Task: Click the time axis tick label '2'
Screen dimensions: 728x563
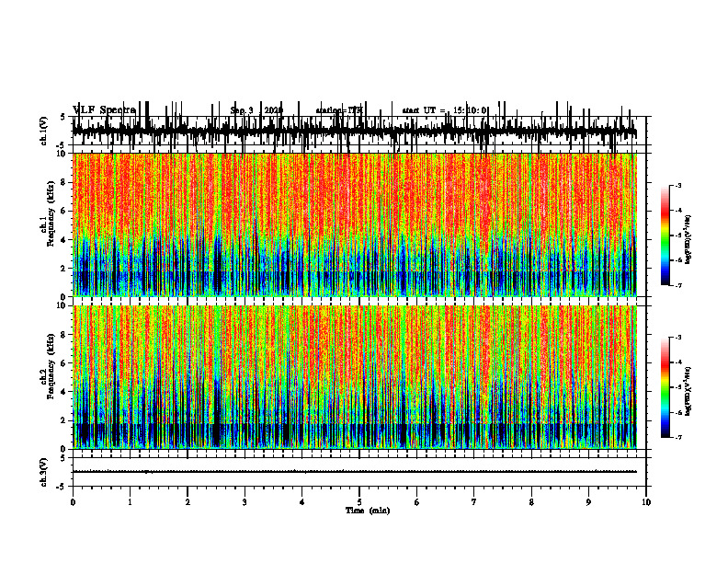Action: 188,502
